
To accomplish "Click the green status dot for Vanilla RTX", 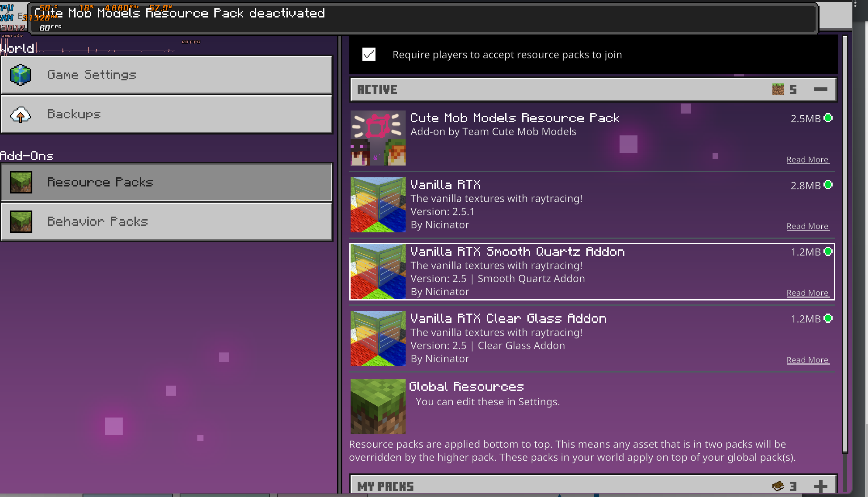I will [x=828, y=185].
